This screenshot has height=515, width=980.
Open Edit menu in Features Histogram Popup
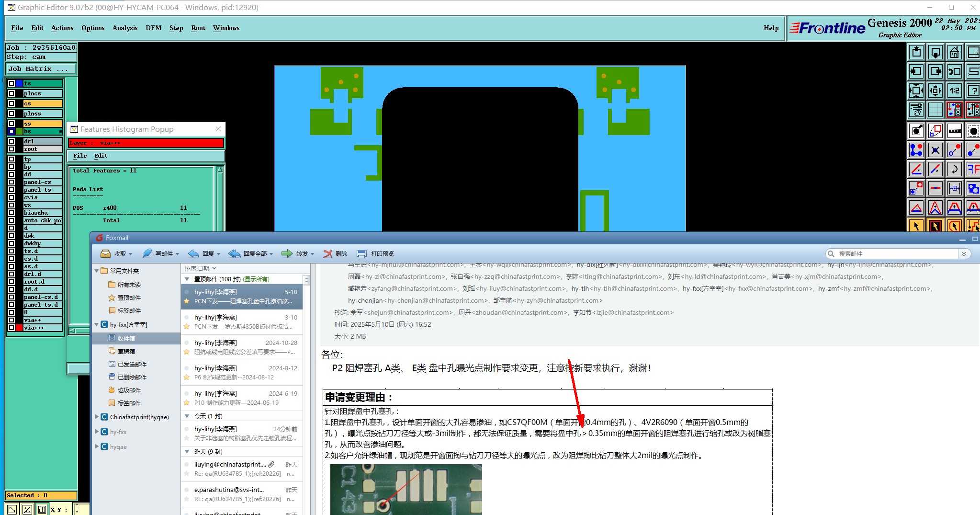pyautogui.click(x=101, y=156)
